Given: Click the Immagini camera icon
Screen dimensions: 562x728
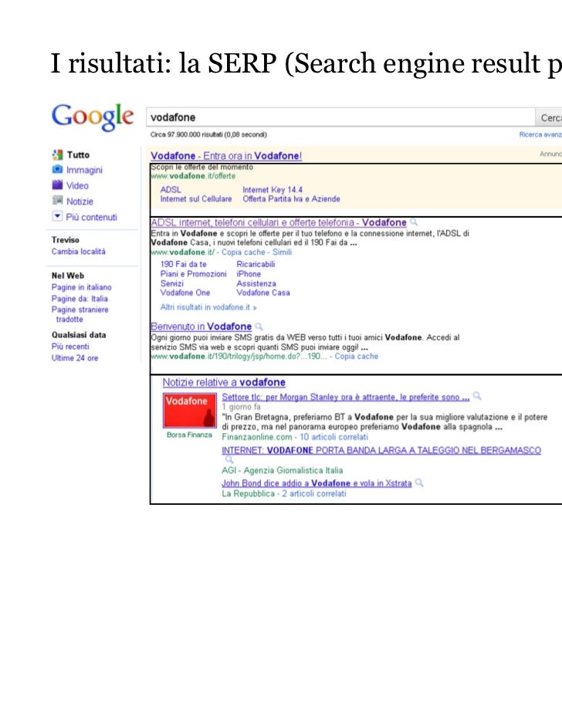Looking at the screenshot, I should 57,170.
